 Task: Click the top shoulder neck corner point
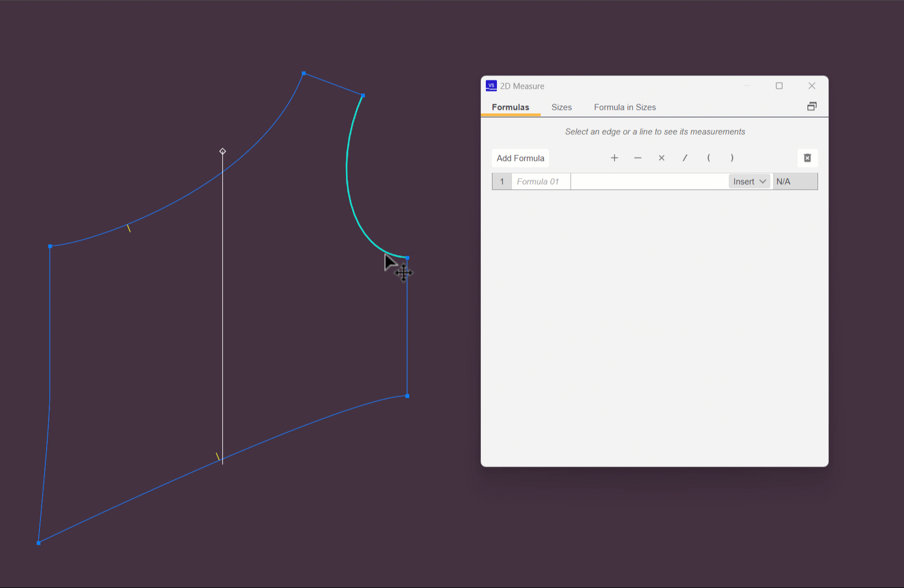click(x=303, y=73)
